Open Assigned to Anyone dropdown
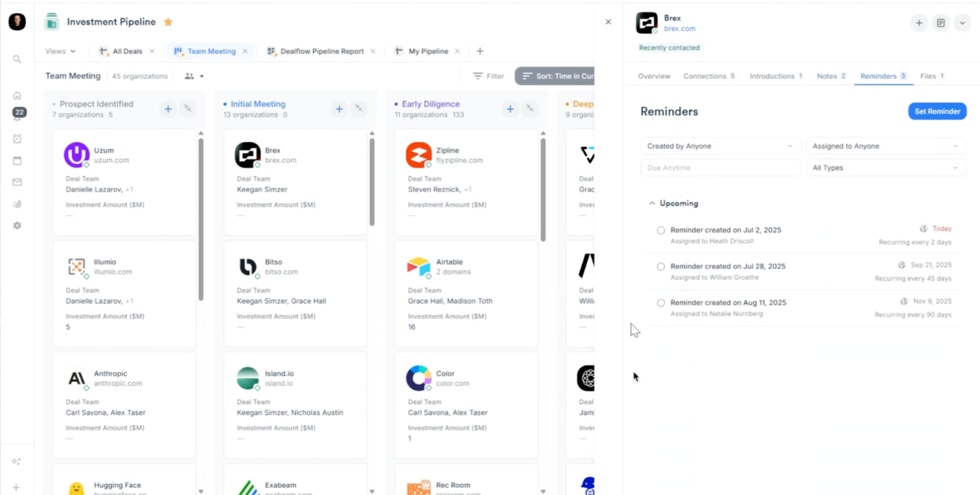 [886, 146]
